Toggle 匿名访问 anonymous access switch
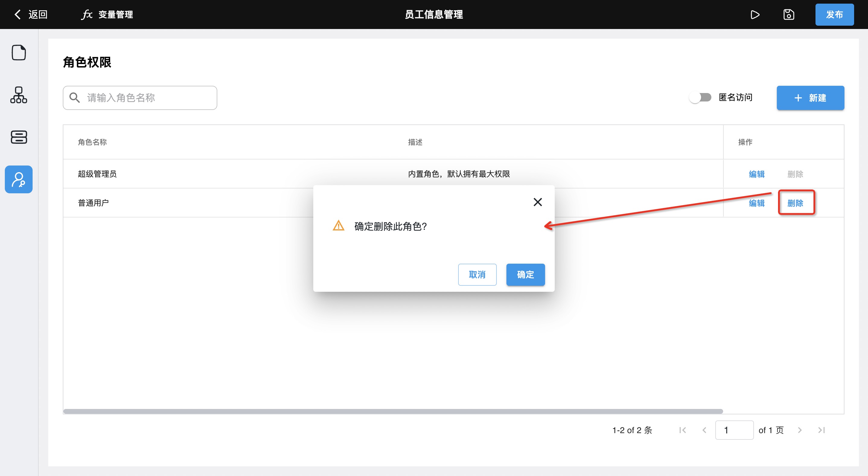 coord(700,98)
